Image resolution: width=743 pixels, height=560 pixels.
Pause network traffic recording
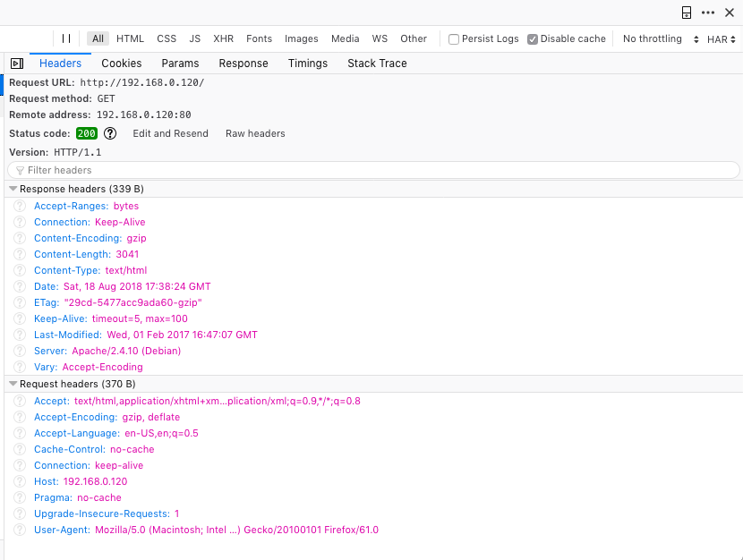[x=68, y=38]
